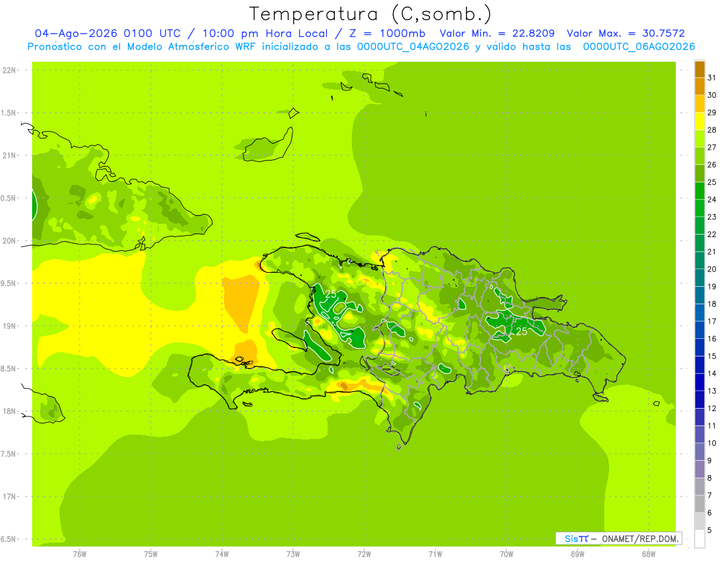This screenshot has height=562, width=728.
Task: Click longitude axis label '74W'
Action: (222, 554)
